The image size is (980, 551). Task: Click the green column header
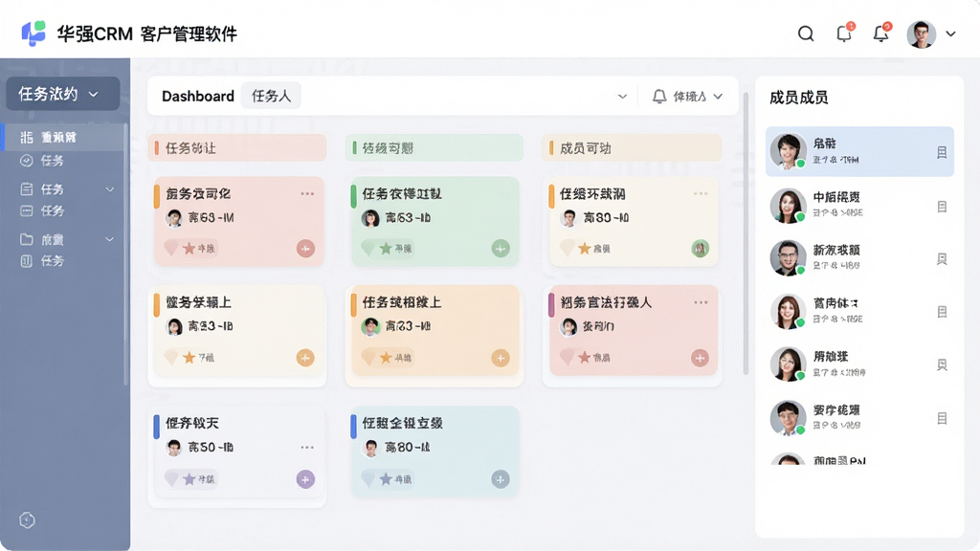point(434,148)
